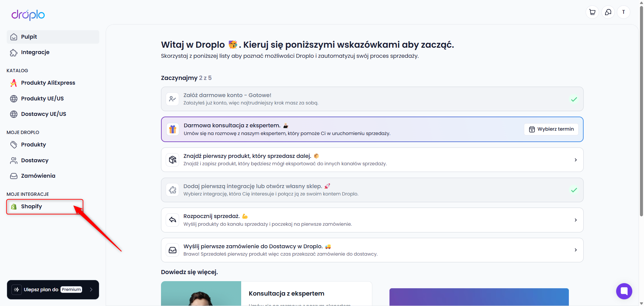Click the reply arrow icon for Rozpocznij sprzedaż
Screen dimensions: 644x306
(173, 220)
